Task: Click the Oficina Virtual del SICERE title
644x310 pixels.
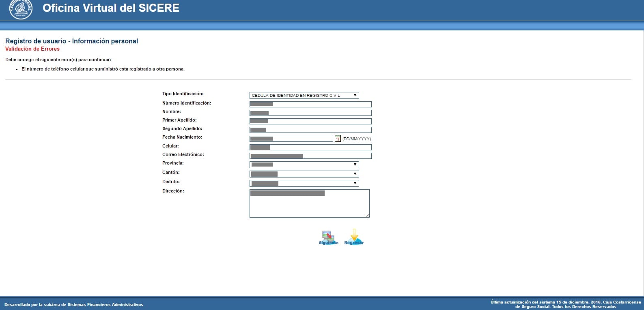Action: tap(111, 8)
